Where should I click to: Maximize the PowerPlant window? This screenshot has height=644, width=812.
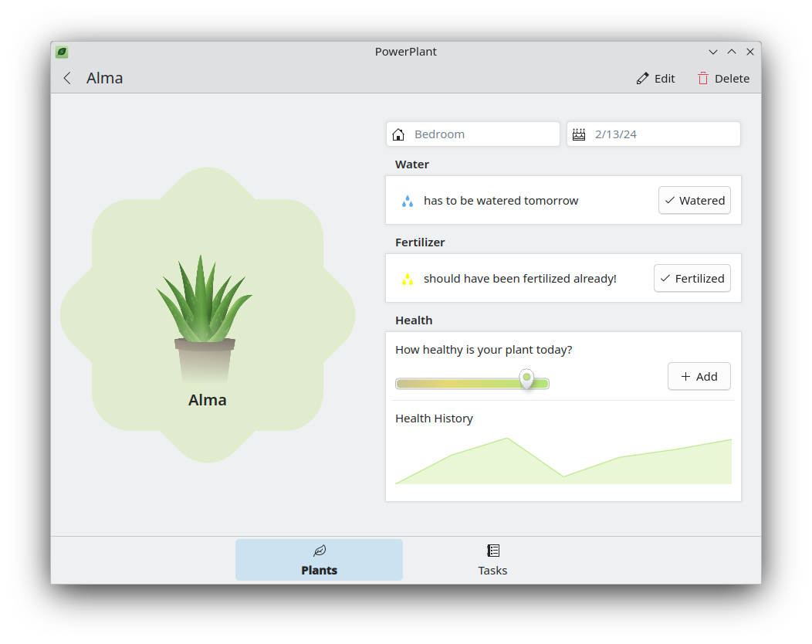coord(732,52)
